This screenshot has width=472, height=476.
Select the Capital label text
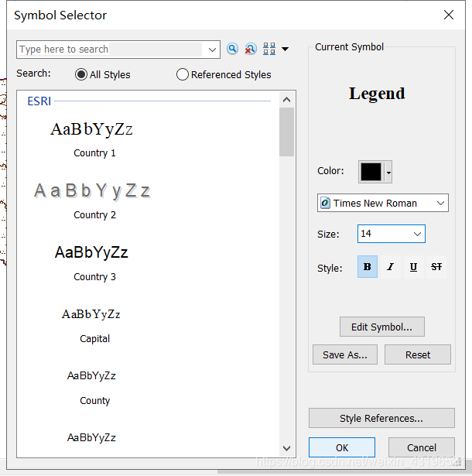click(94, 338)
